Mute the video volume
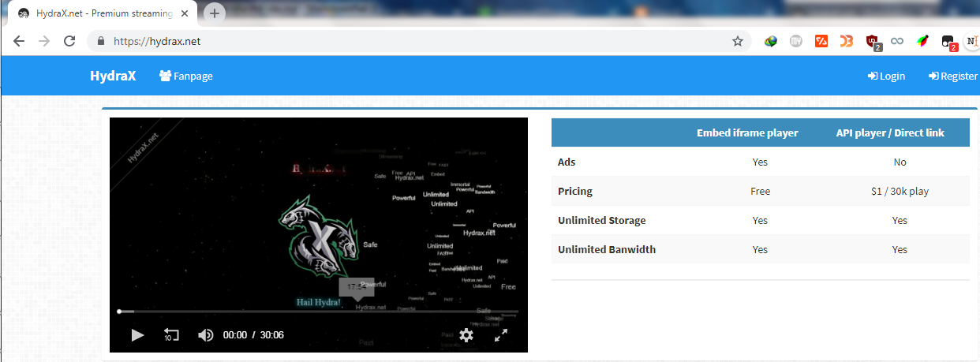This screenshot has width=980, height=362. click(x=205, y=335)
